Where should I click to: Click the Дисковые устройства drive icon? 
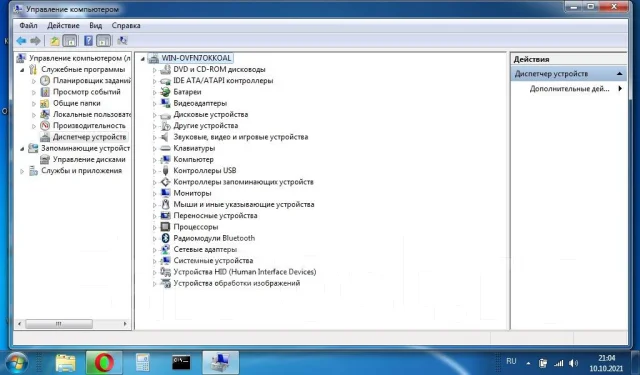coord(165,115)
